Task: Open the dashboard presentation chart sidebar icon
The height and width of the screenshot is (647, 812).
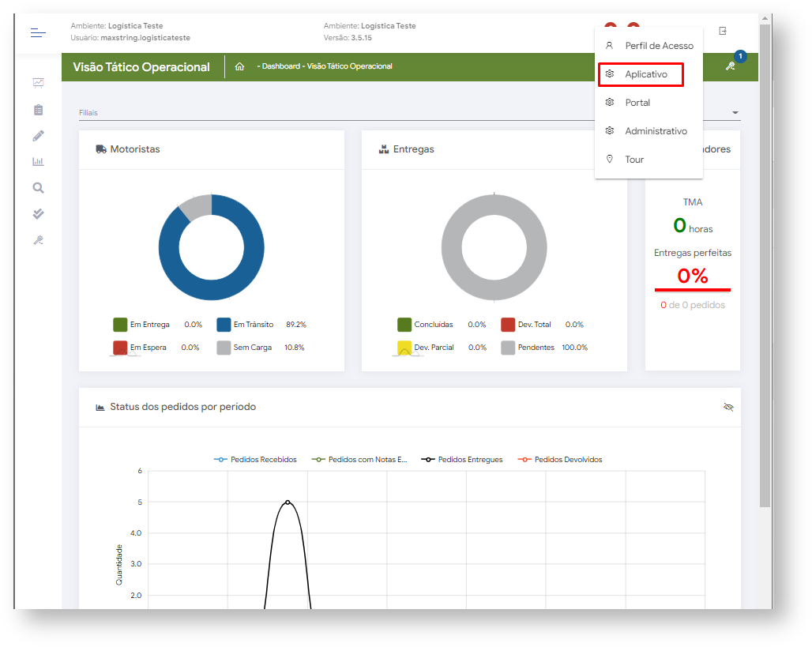Action: click(38, 83)
